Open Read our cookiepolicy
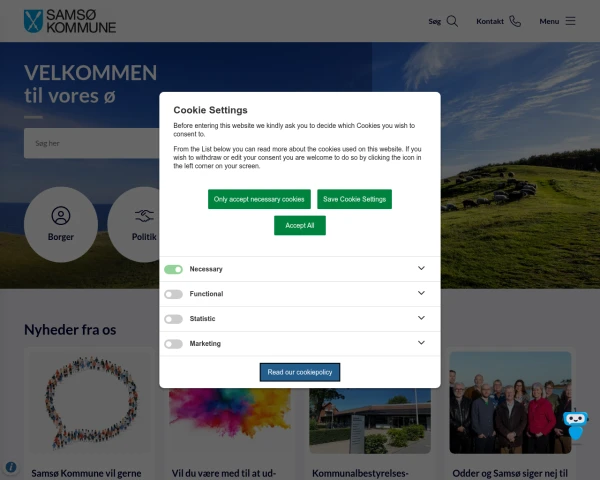 pyautogui.click(x=300, y=372)
